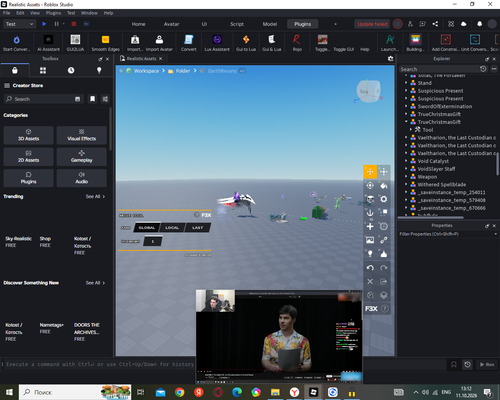Screen dimensions: 500x400
Task: Open the Filter Properties dropdown arrow
Action: tap(495, 234)
